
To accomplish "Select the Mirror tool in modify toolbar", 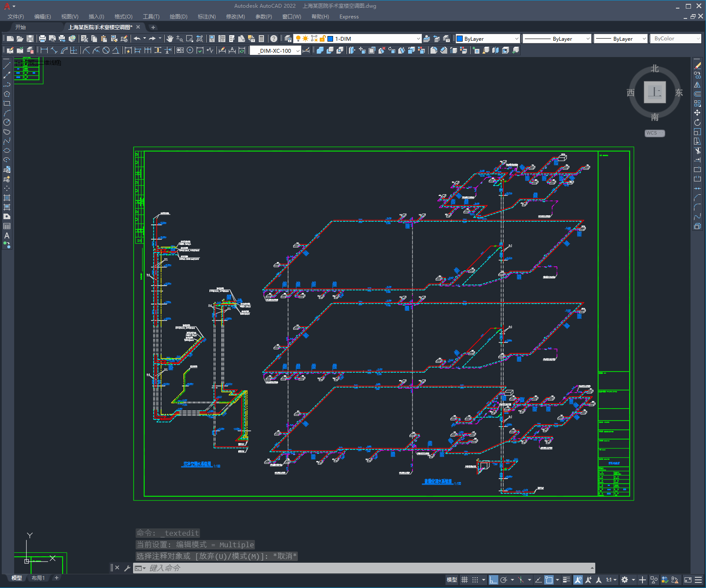I will pyautogui.click(x=697, y=84).
